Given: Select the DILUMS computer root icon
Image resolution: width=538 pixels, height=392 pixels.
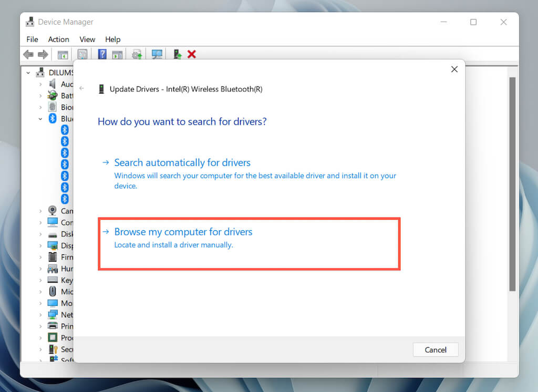Looking at the screenshot, I should (40, 73).
